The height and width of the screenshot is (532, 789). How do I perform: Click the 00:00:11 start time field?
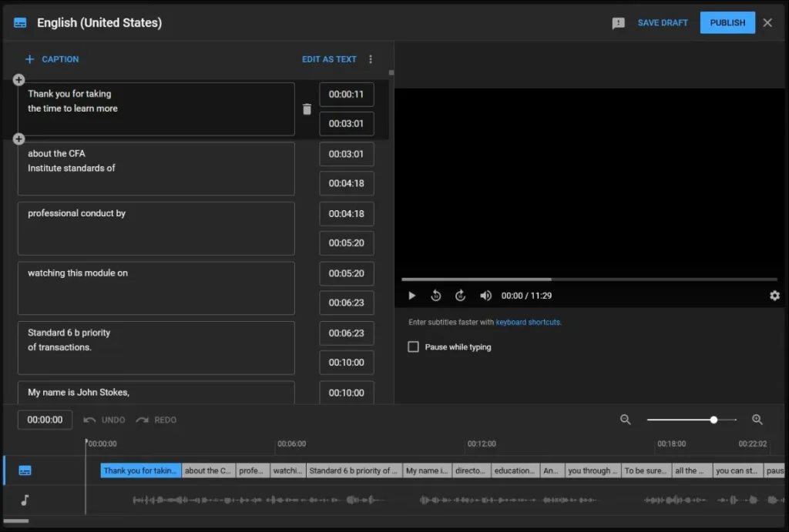[346, 95]
